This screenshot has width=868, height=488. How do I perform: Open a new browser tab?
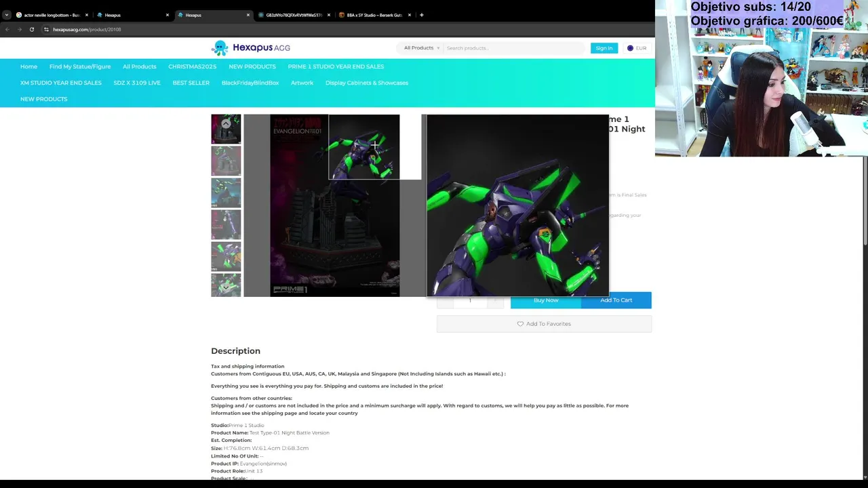pos(422,15)
